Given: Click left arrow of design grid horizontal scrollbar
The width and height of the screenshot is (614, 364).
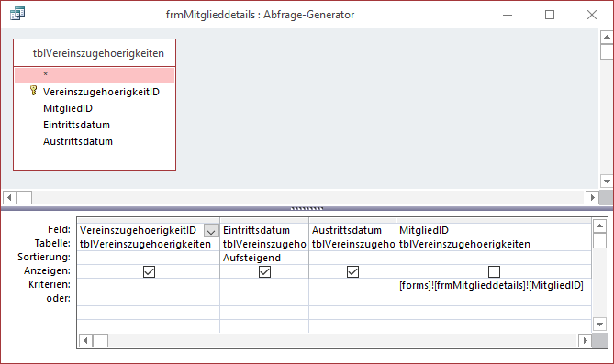Looking at the screenshot, I should pyautogui.click(x=85, y=340).
